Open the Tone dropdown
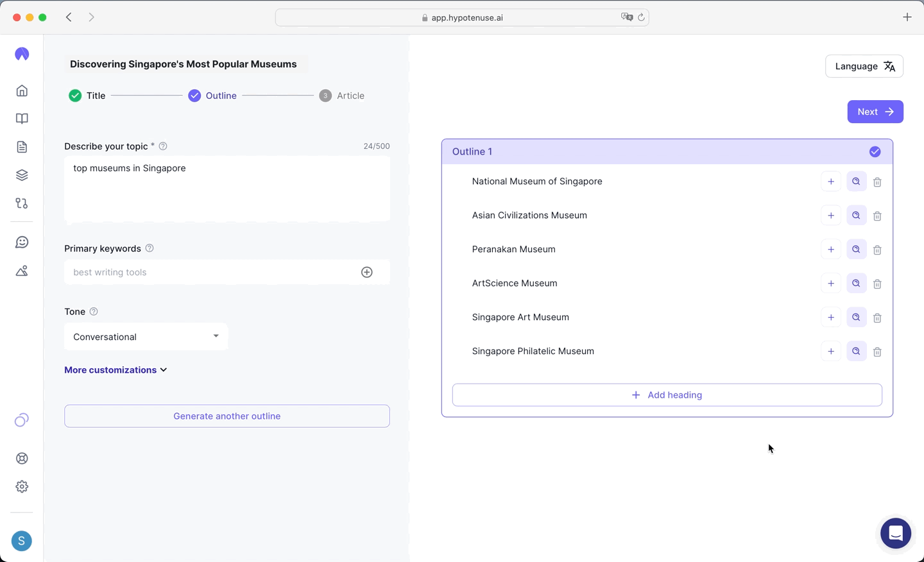924x562 pixels. 146,337
